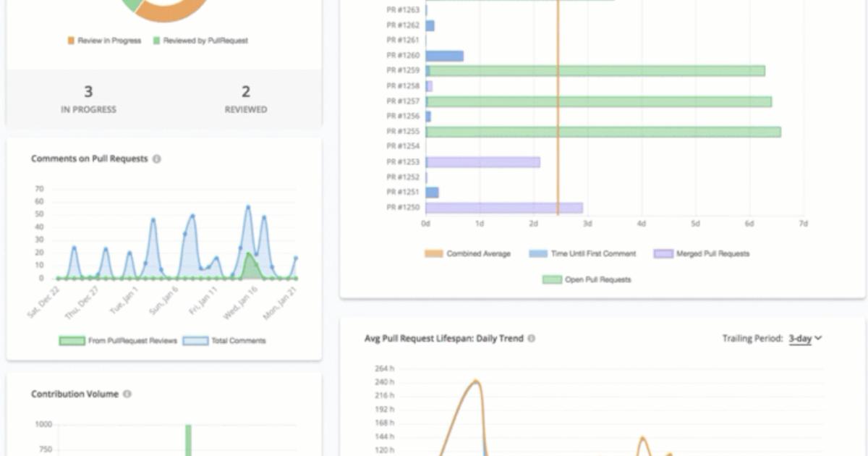The width and height of the screenshot is (868, 456).
Task: Click the PR #1254 row label
Action: 403,147
